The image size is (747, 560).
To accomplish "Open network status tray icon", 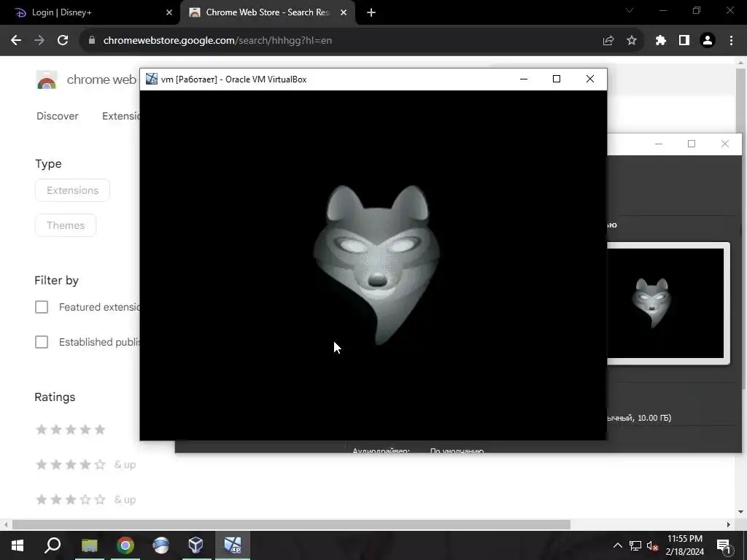I will click(635, 545).
